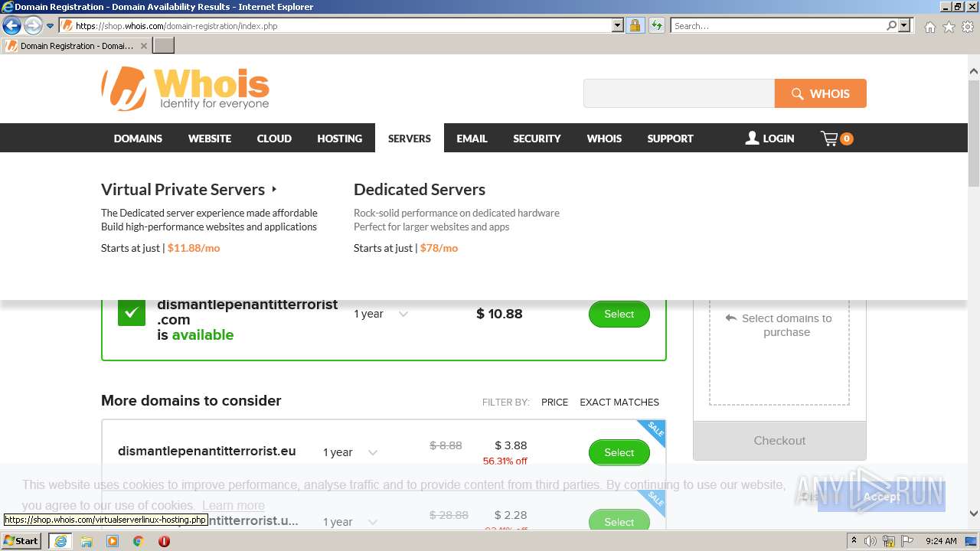Viewport: 980px width, 551px height.
Task: Click the LOGIN link
Action: (x=779, y=139)
